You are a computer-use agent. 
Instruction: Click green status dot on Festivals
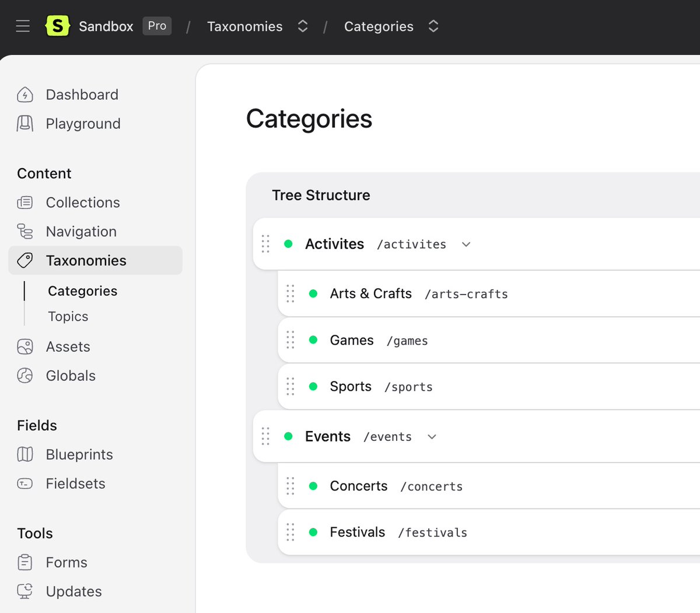[313, 532]
